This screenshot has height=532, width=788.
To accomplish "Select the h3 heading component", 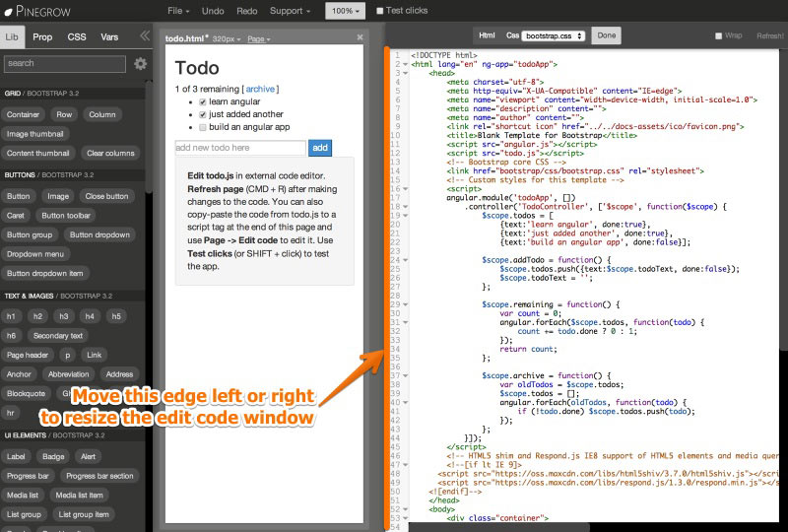I will point(64,316).
